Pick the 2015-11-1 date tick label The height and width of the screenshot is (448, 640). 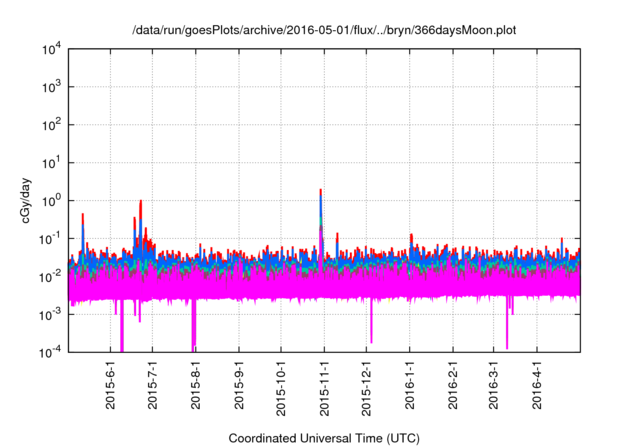click(x=324, y=387)
